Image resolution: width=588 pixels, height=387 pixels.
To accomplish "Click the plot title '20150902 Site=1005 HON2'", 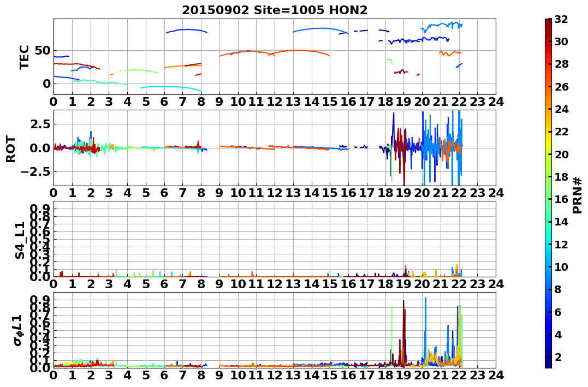I will (x=275, y=10).
